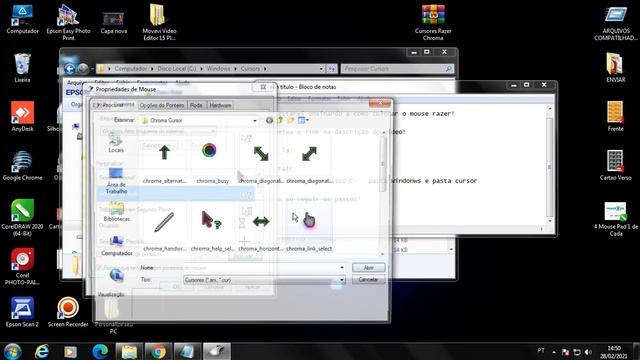This screenshot has height=360, width=640.
Task: Open the Explorer address bar history dropdown
Action: click(x=321, y=69)
